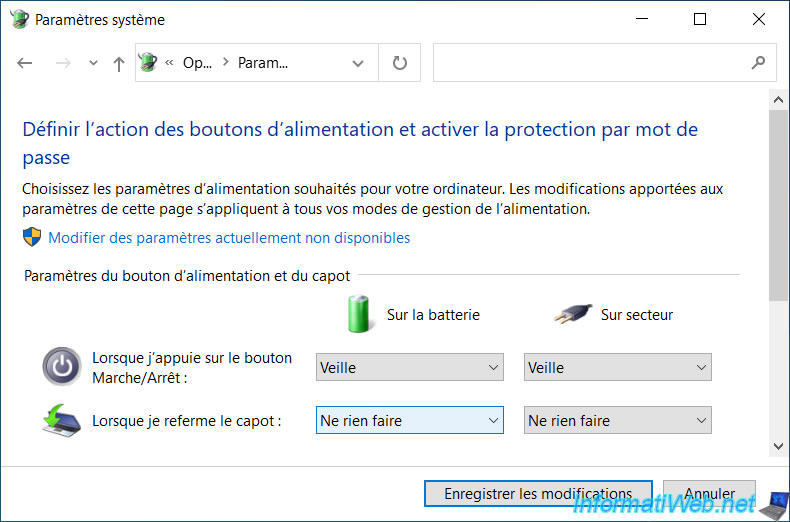Screen dimensions: 790x522
Task: Refresh the page using the reload icon
Action: tap(400, 63)
